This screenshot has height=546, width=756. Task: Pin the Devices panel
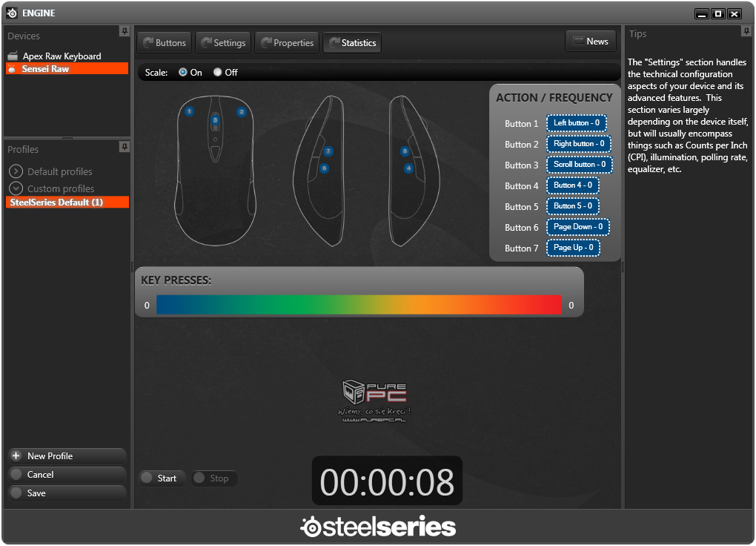point(125,31)
